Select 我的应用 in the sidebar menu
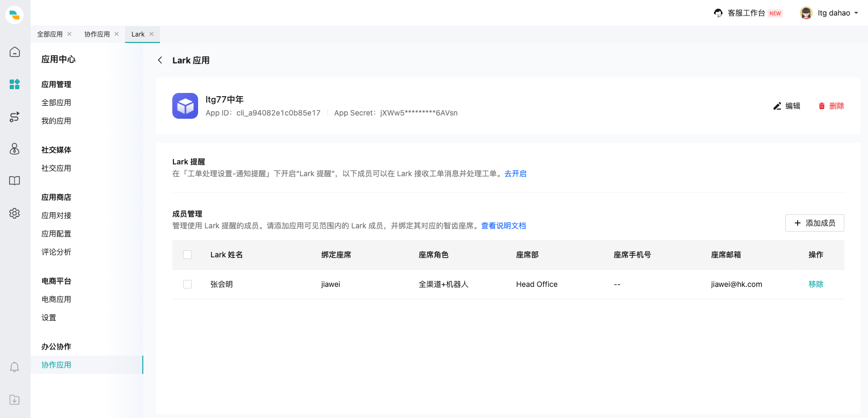The image size is (868, 418). (56, 121)
